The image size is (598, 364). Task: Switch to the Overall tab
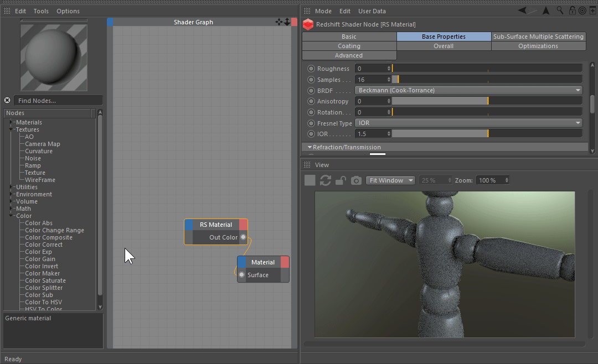click(x=444, y=46)
